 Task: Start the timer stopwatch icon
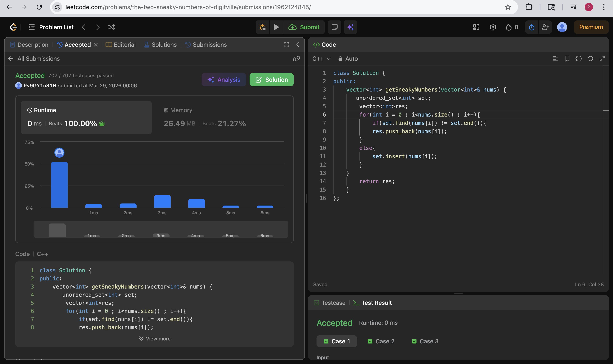(x=531, y=27)
